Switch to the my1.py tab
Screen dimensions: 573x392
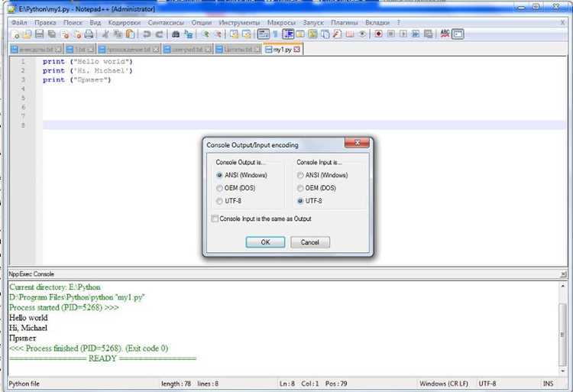[x=283, y=50]
